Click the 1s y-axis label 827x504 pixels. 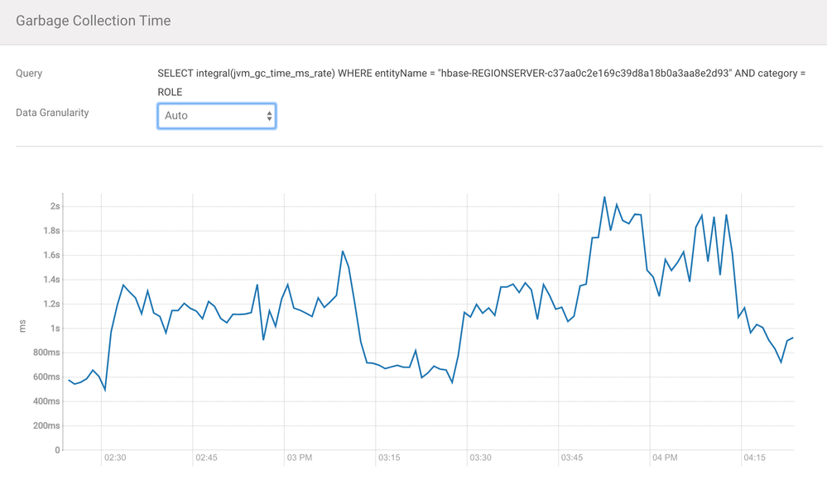pos(55,329)
